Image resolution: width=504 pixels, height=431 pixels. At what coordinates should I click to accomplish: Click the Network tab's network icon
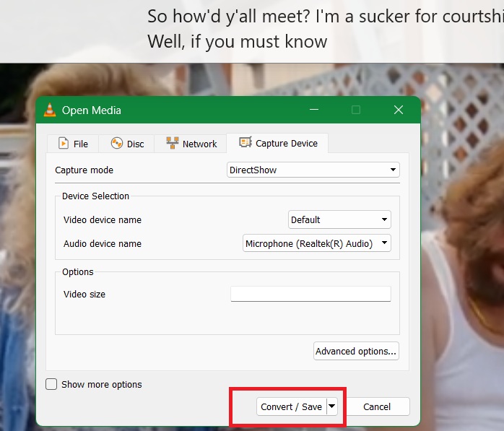pyautogui.click(x=172, y=144)
